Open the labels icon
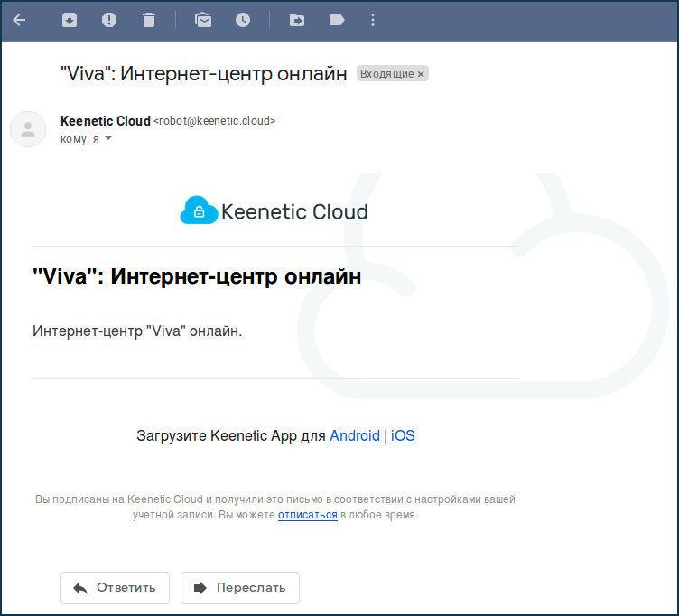The image size is (679, 616). click(337, 20)
